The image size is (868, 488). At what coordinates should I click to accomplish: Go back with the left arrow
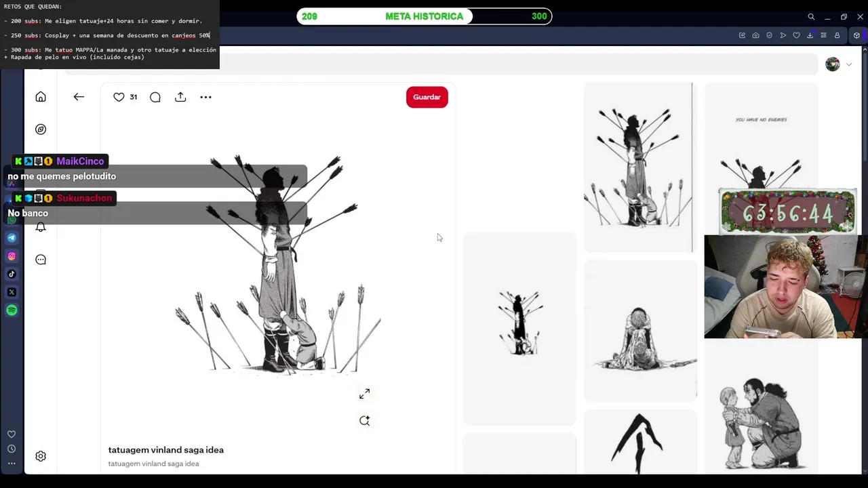tap(79, 97)
